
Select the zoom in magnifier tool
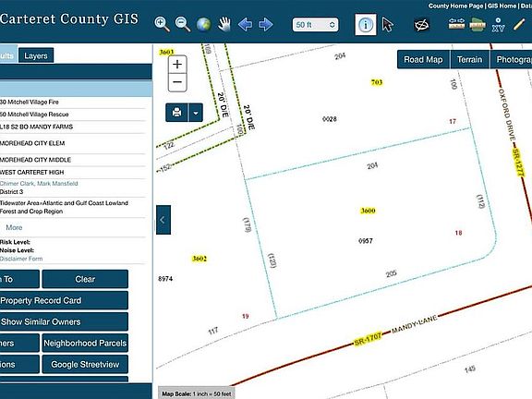162,24
